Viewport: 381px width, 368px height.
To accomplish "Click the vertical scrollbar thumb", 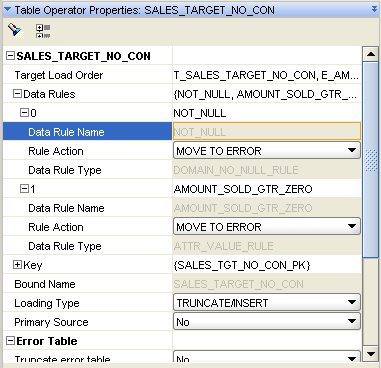I will click(371, 160).
